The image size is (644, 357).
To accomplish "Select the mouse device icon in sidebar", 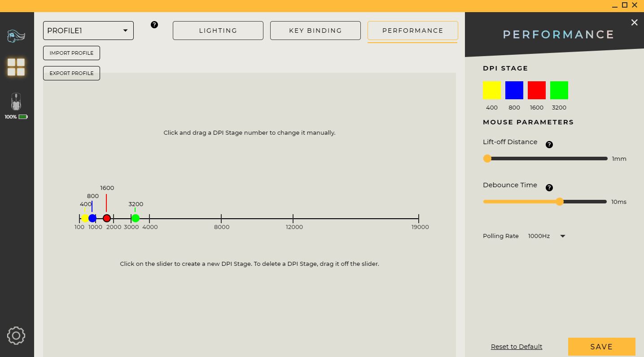I will 16,102.
